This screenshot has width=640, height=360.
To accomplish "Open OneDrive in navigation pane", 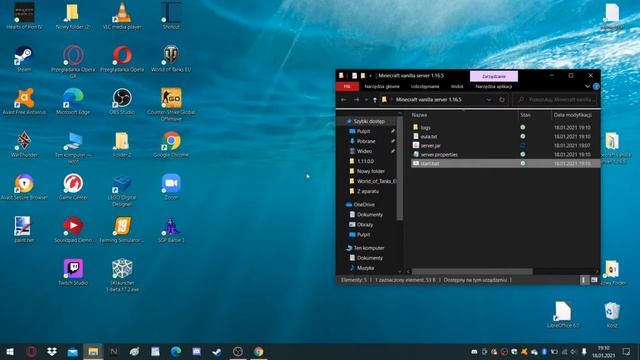I will pyautogui.click(x=363, y=204).
